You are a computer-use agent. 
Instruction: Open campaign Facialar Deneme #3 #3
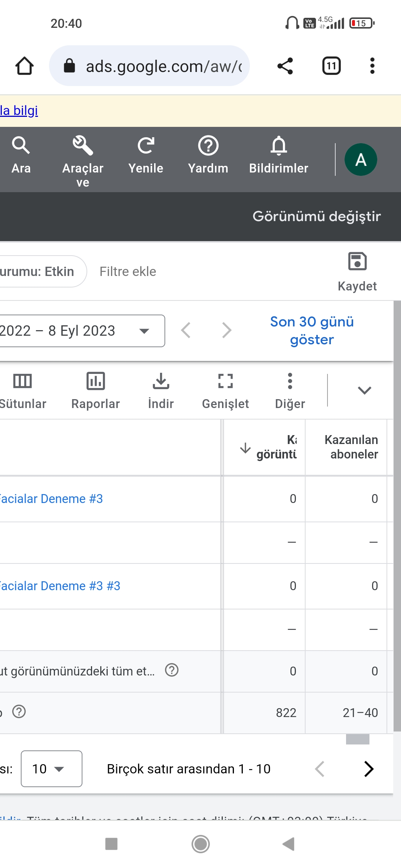[59, 586]
